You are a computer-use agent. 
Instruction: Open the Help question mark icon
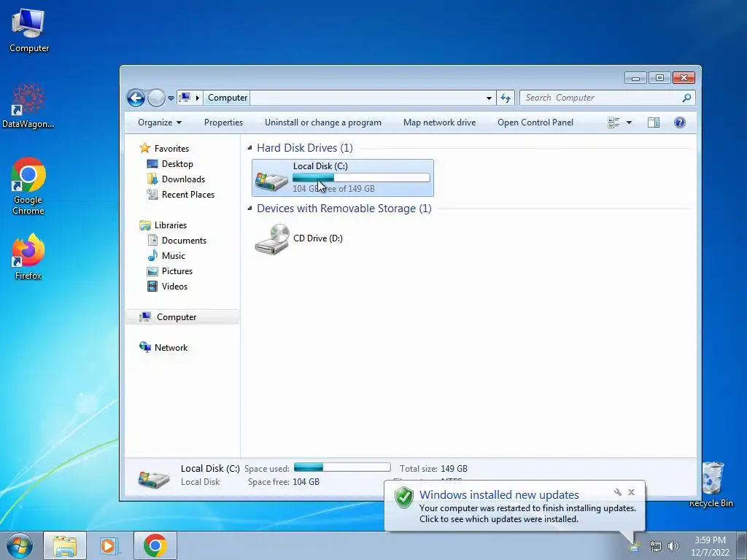pos(680,122)
